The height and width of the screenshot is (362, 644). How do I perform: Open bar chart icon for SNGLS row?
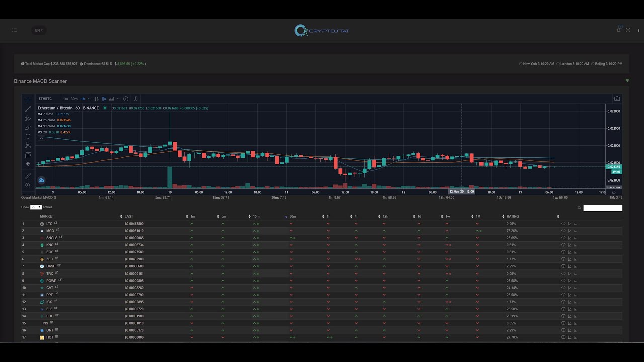575,238
